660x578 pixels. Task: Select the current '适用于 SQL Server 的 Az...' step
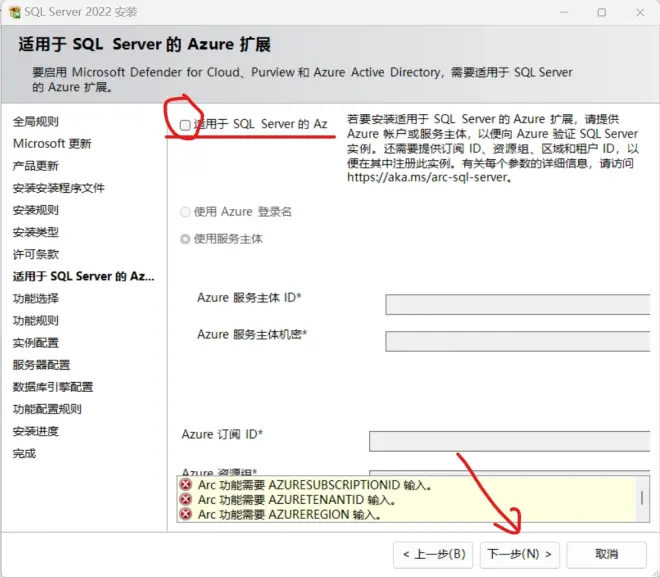coord(83,276)
